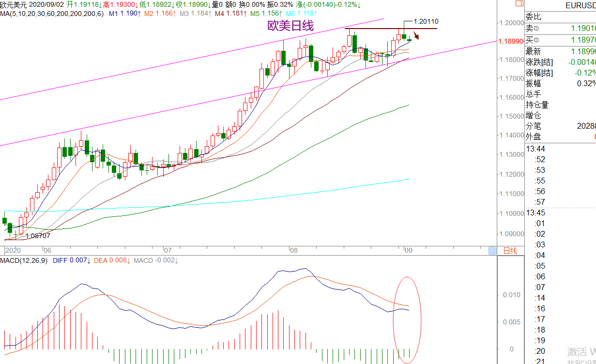Click the 1.20000 price axis label
This screenshot has width=596, height=364.
pos(511,23)
